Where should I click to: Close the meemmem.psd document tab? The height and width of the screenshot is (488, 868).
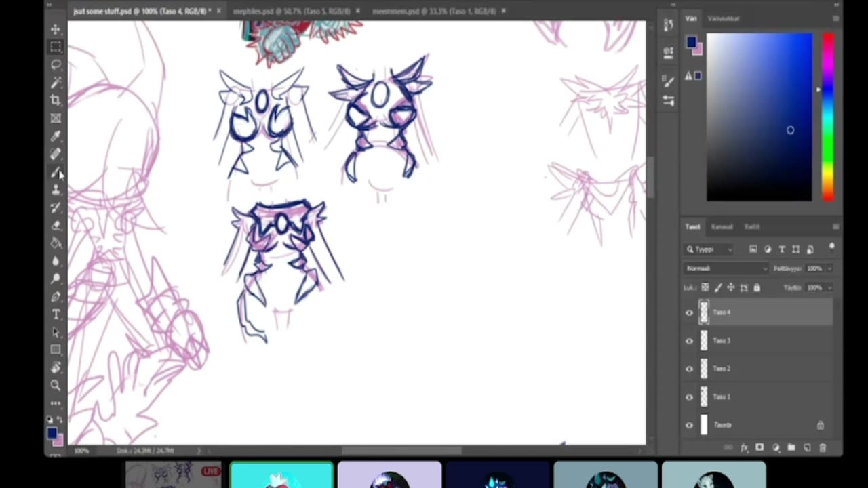(x=504, y=11)
